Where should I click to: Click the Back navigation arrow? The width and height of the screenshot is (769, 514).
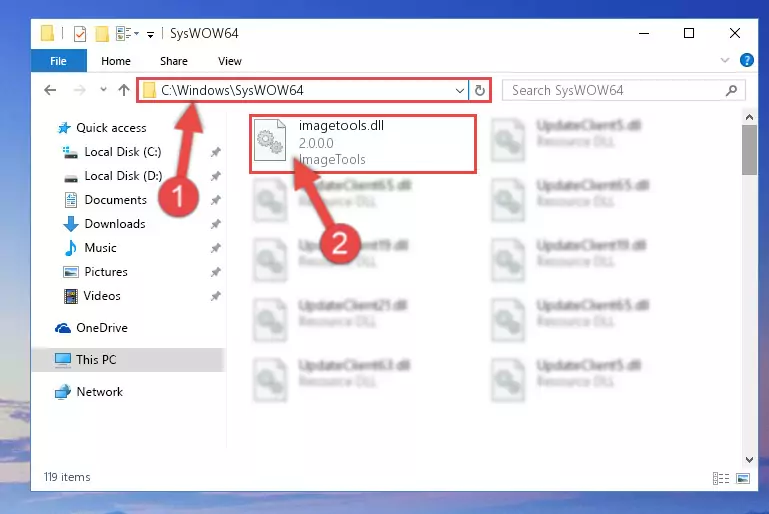point(50,90)
